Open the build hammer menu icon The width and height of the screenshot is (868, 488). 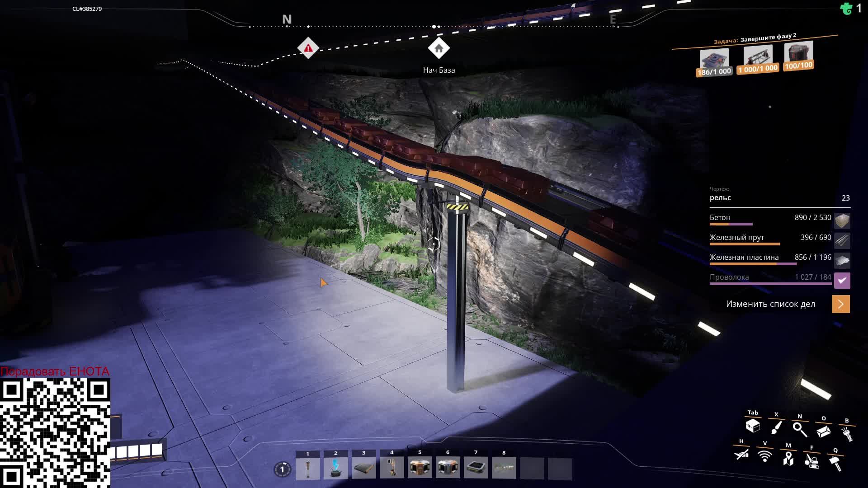[x=835, y=463]
